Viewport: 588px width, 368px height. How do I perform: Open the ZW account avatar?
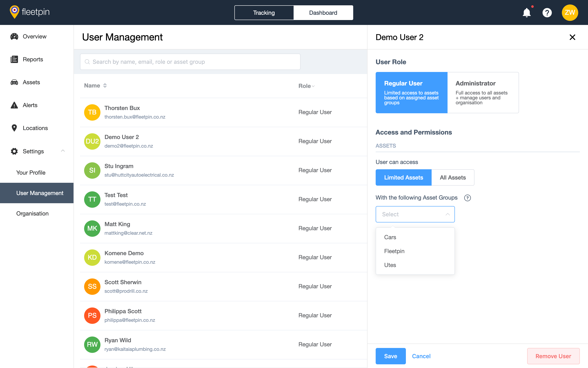(x=570, y=12)
